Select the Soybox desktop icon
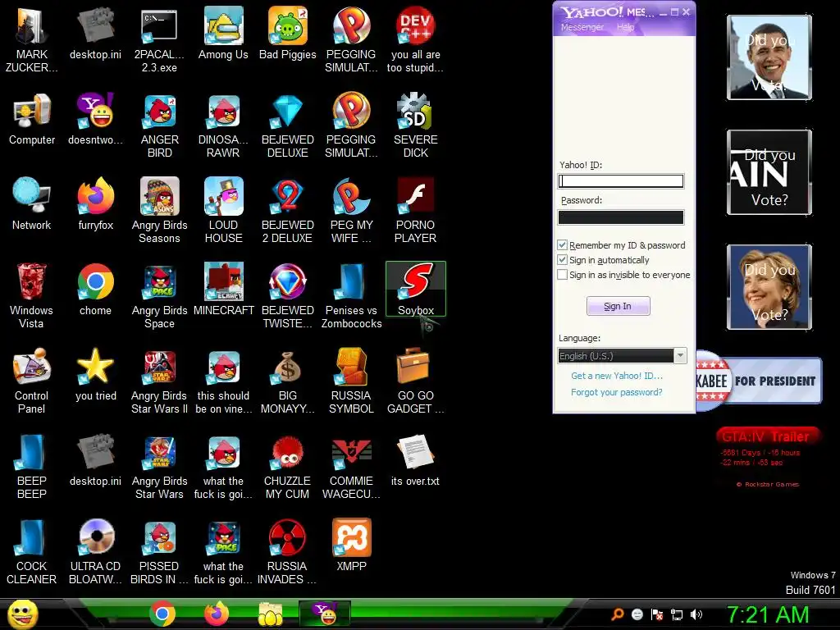840x630 pixels. pyautogui.click(x=416, y=290)
